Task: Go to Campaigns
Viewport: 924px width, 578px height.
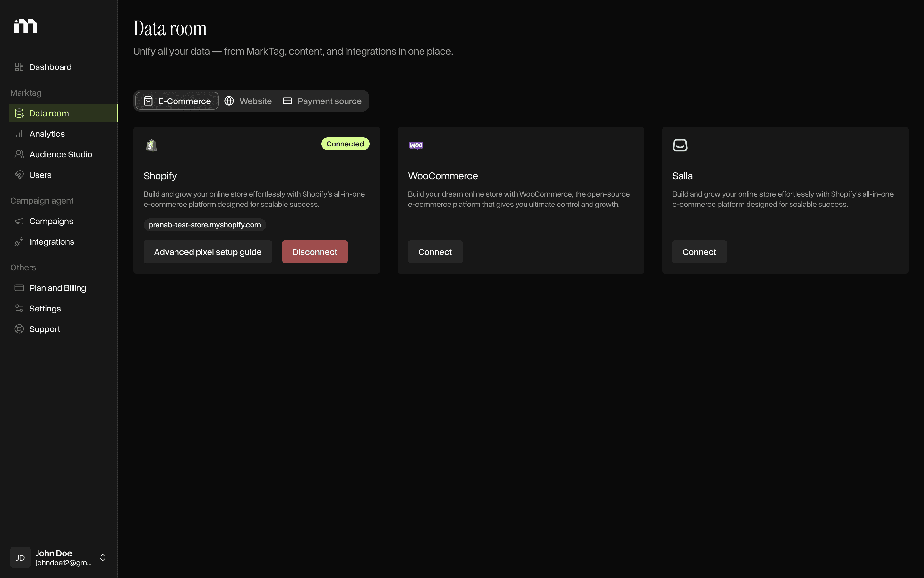Action: pyautogui.click(x=64, y=221)
